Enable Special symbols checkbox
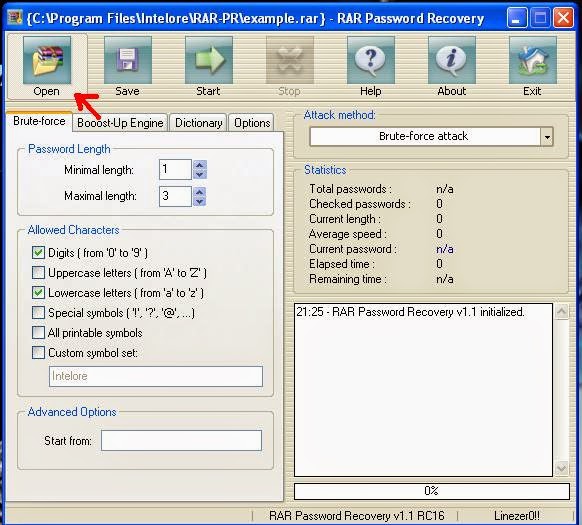This screenshot has width=582, height=525. [x=38, y=313]
